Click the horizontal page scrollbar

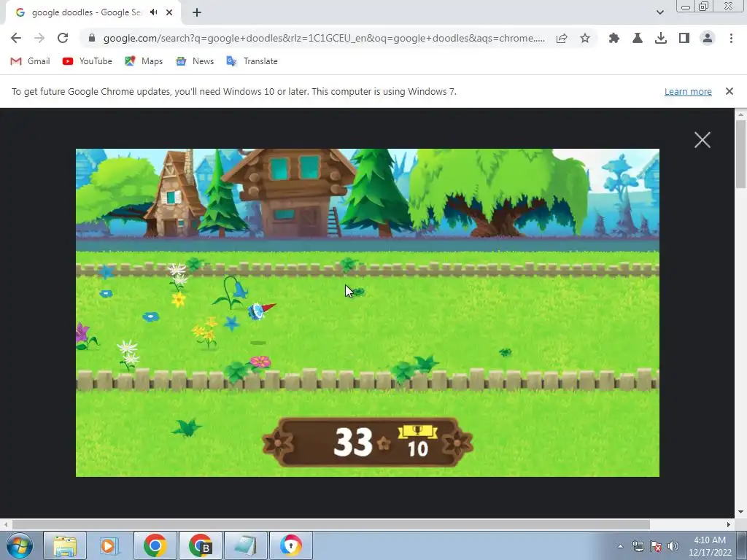coord(330,524)
